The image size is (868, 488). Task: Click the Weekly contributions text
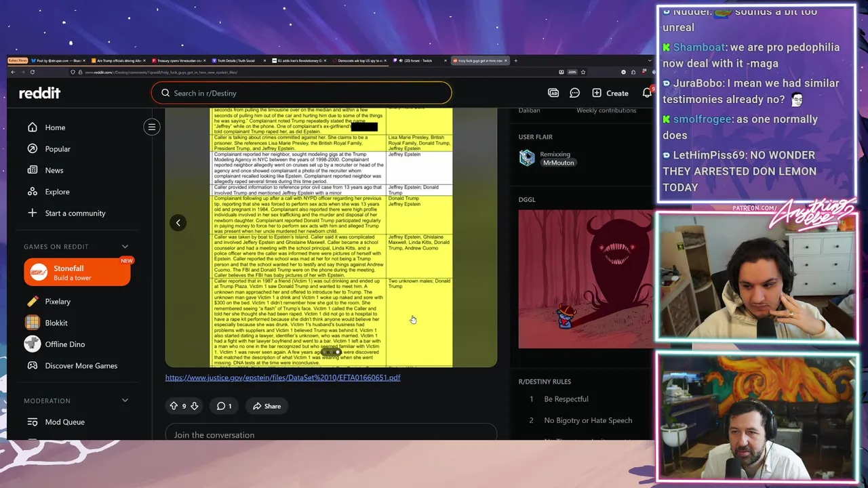(606, 110)
